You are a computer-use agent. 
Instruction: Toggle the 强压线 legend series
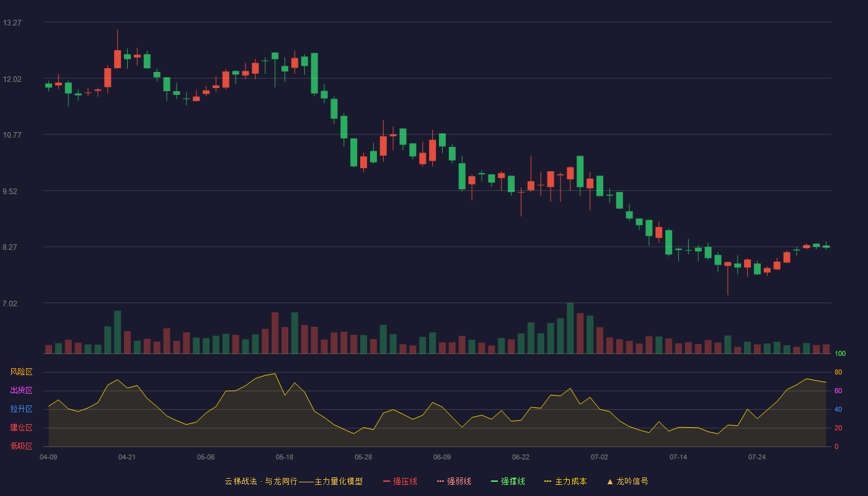[x=400, y=481]
